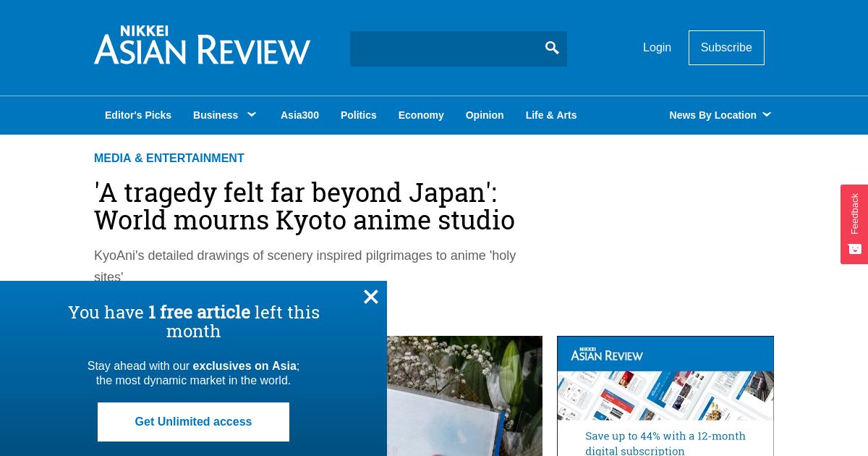Viewport: 868px width, 456px height.
Task: Open Editor's Picks section
Action: pos(138,115)
